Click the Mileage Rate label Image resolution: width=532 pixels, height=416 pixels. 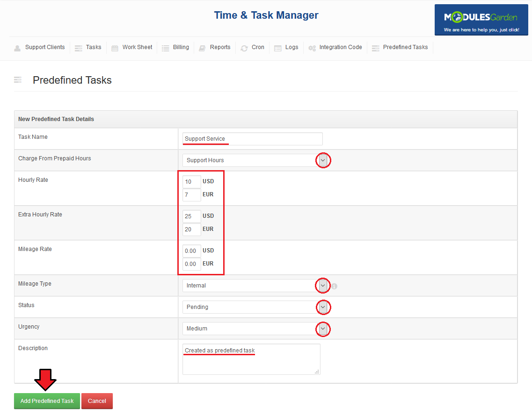click(x=35, y=249)
